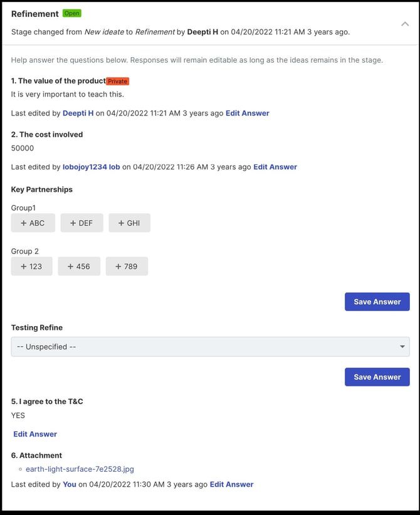Screen dimensions: 420x515
Task: Click the You link in attachment details
Action: coord(69,484)
